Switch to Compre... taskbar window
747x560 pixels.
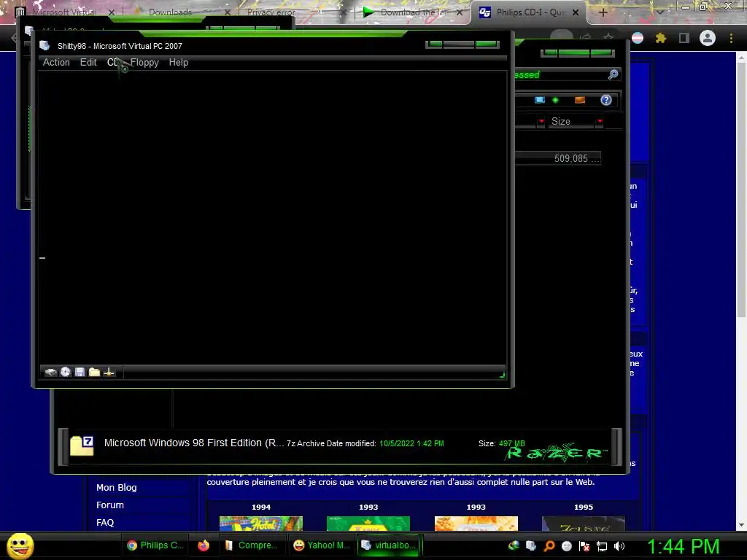[x=252, y=545]
